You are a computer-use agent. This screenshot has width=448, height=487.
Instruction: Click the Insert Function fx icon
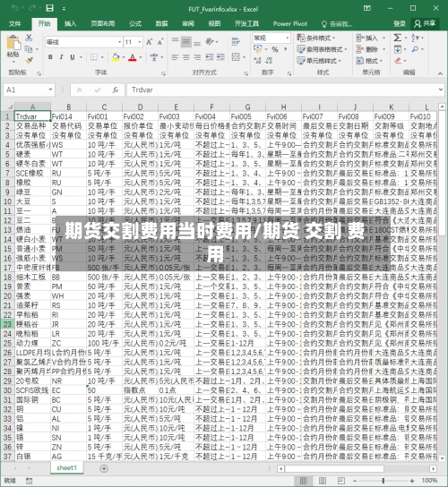click(x=116, y=90)
